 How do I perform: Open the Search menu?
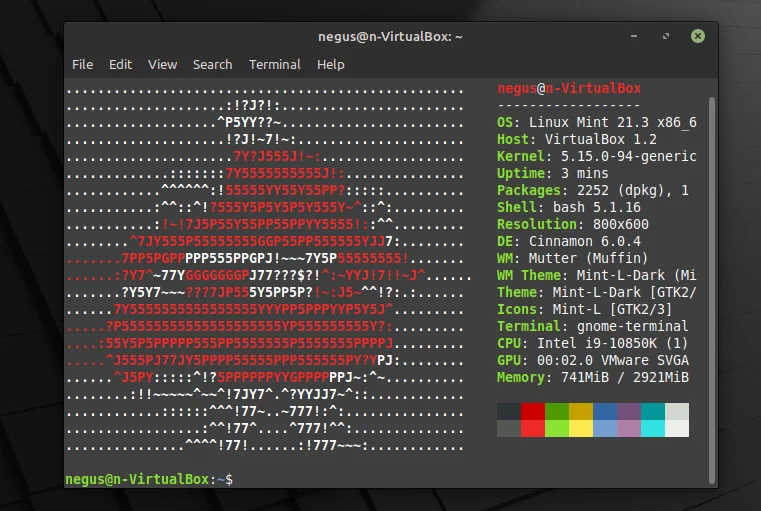[x=212, y=64]
